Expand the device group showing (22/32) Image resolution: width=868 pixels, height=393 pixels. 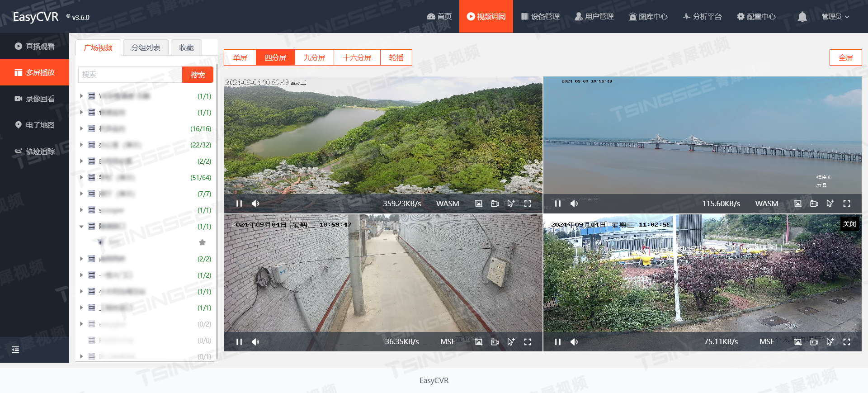coord(81,145)
